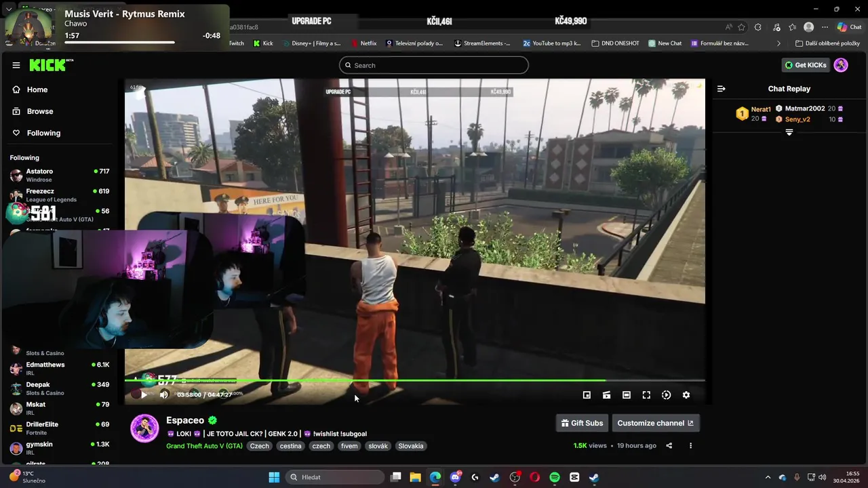Click the Get KICKs button
This screenshot has height=488, width=868.
(x=806, y=65)
